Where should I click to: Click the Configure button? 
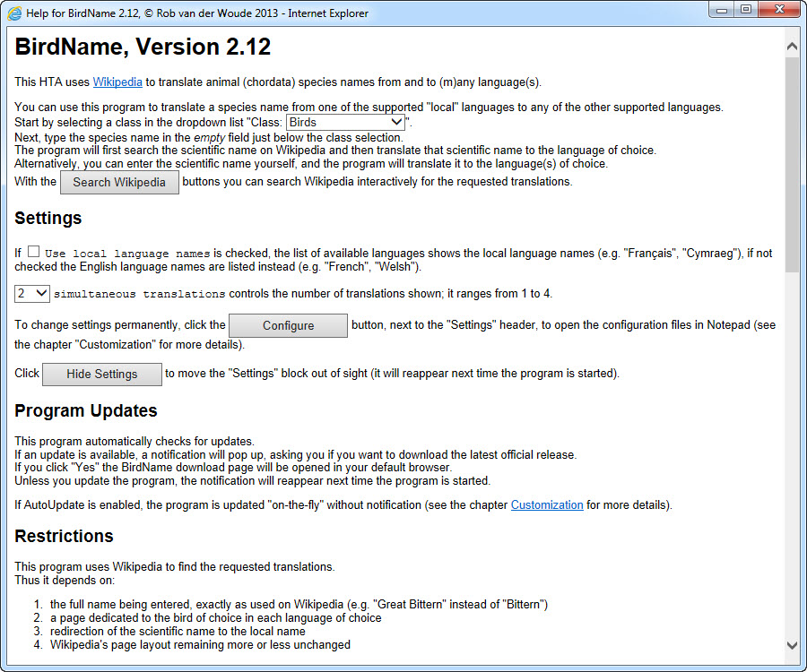coord(288,325)
